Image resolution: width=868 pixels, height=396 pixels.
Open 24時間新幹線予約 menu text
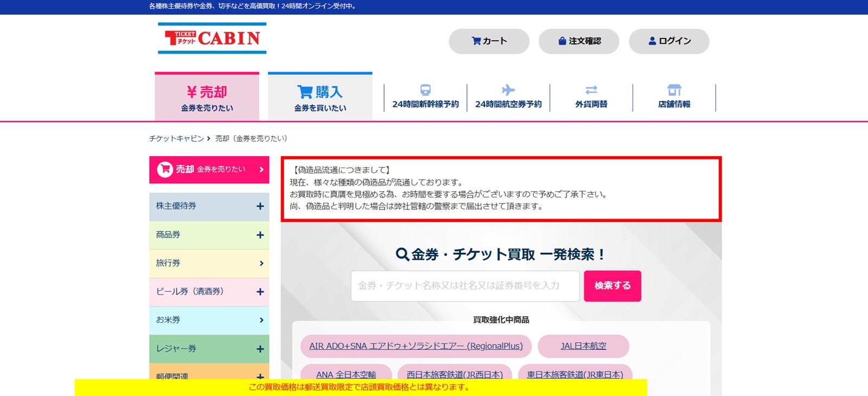coord(425,104)
